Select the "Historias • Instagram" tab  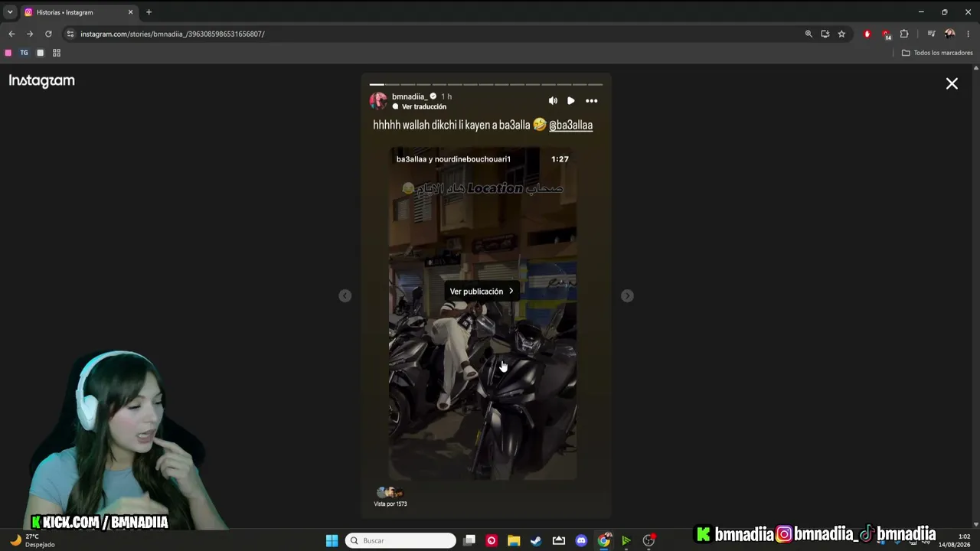(x=78, y=12)
